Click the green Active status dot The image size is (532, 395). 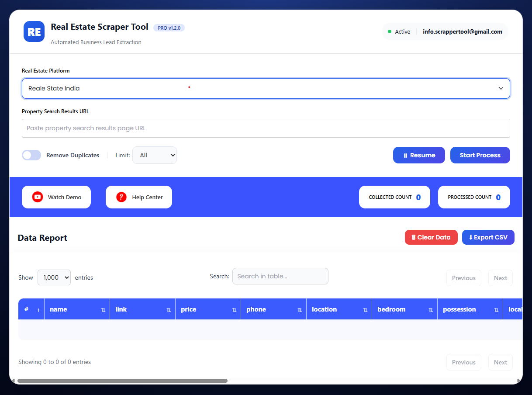pos(388,31)
